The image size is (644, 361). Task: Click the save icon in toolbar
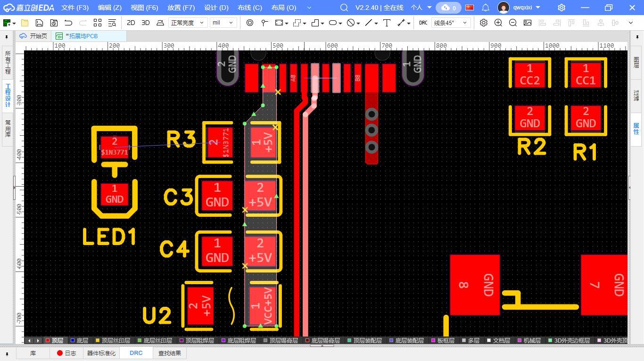pos(39,23)
